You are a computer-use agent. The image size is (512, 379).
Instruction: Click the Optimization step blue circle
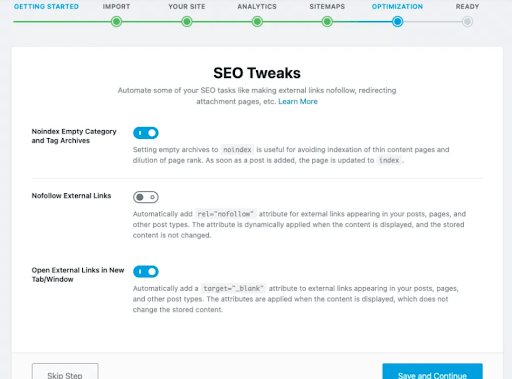point(397,22)
